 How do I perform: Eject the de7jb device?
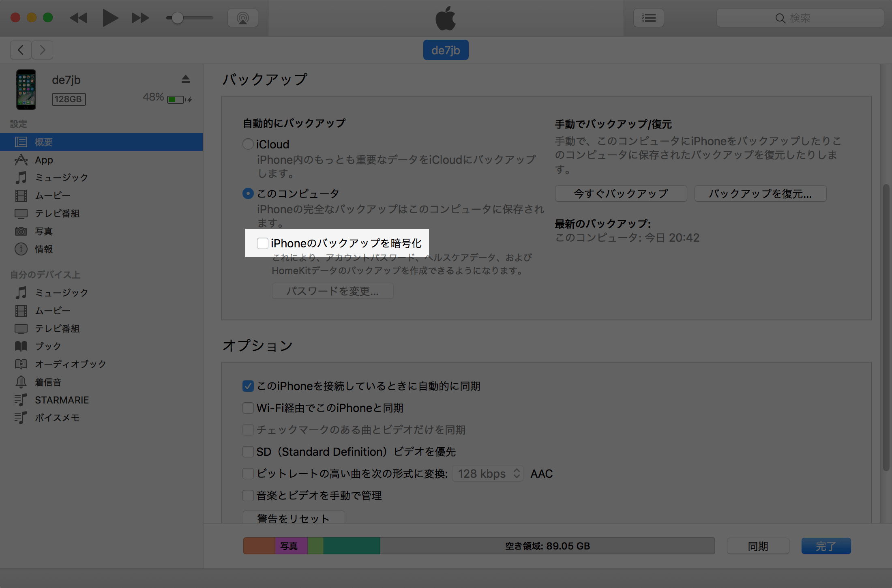186,79
